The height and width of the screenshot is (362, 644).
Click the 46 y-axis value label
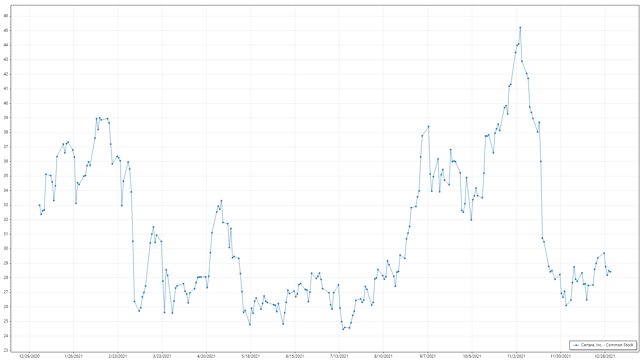click(x=6, y=16)
